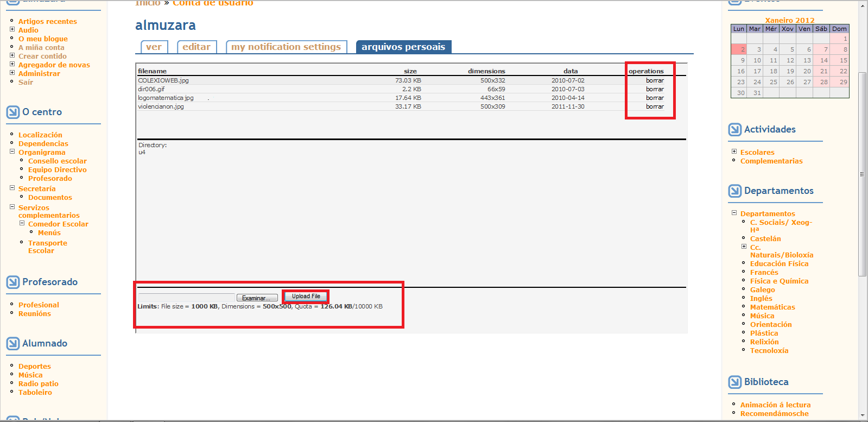Expand the Audio menu item
The height and width of the screenshot is (422, 868).
pos(12,29)
